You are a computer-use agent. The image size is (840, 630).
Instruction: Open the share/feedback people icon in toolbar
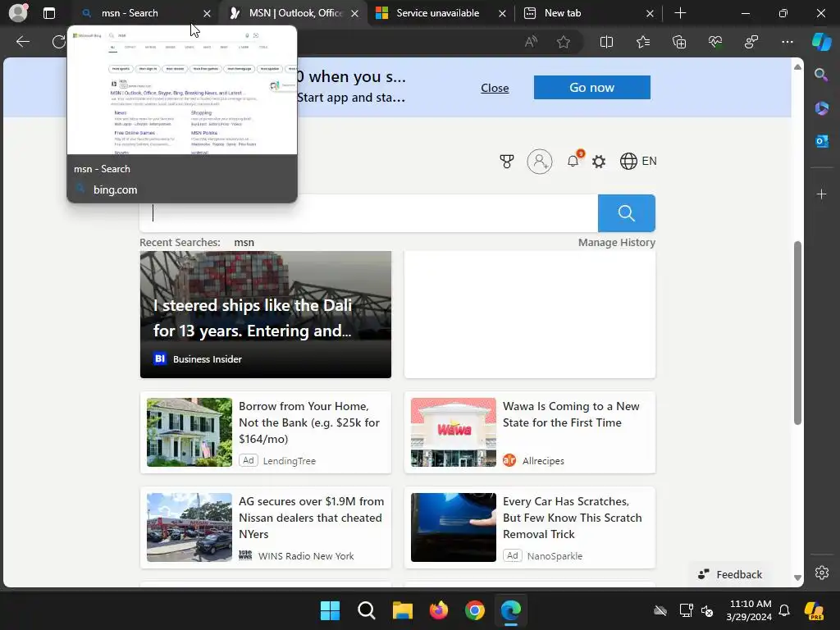[751, 42]
